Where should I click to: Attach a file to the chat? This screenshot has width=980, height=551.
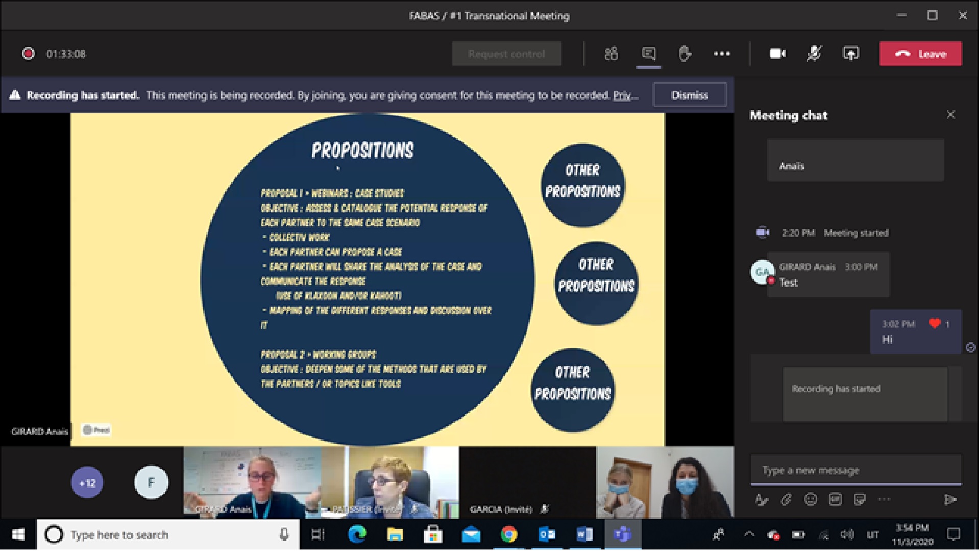coord(786,499)
